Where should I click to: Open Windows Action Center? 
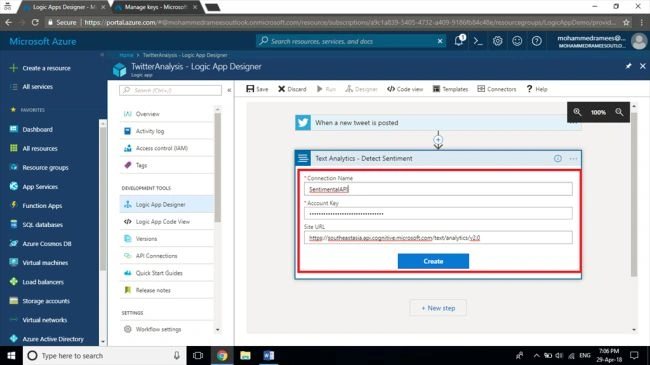pos(634,355)
